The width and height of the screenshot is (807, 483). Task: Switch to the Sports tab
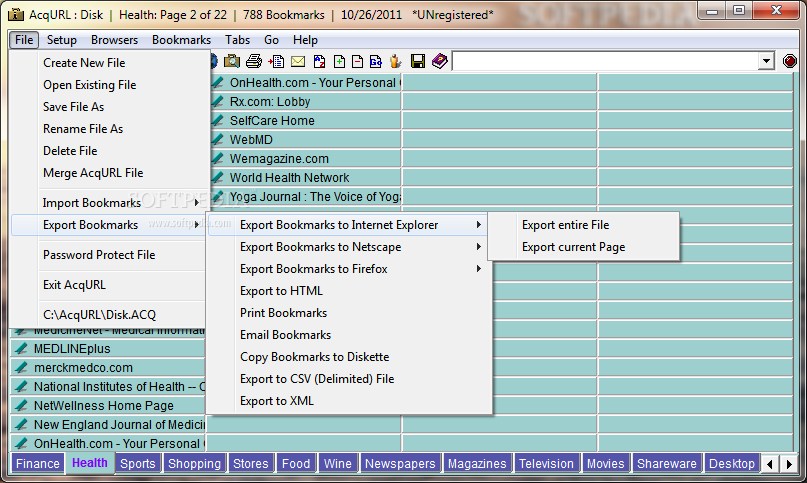tap(137, 463)
